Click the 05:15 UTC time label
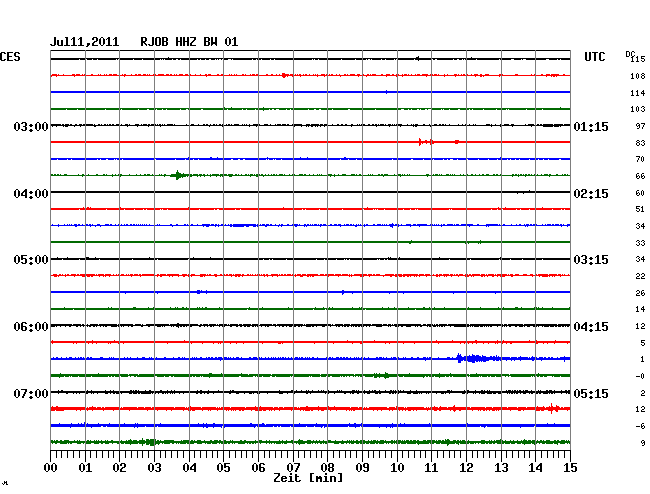 [x=591, y=393]
